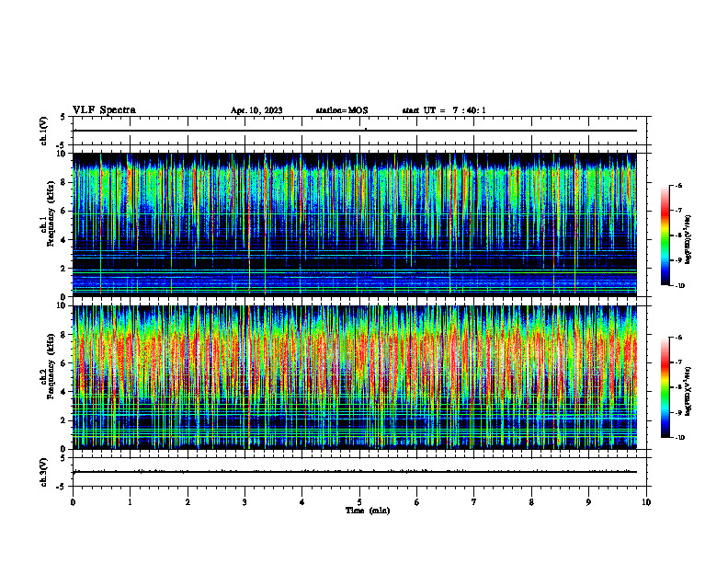The image size is (728, 563).
Task: Click inside the ch.2 spectrogram panel
Action: click(x=355, y=377)
